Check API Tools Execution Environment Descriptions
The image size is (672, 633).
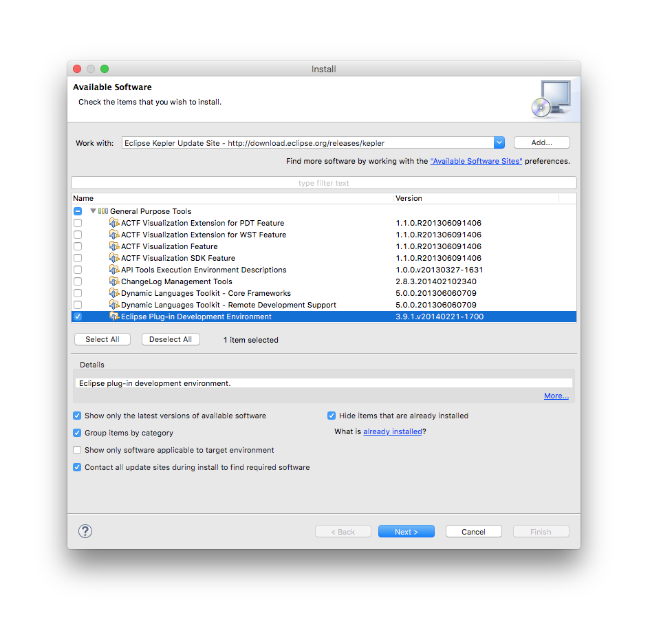(78, 270)
